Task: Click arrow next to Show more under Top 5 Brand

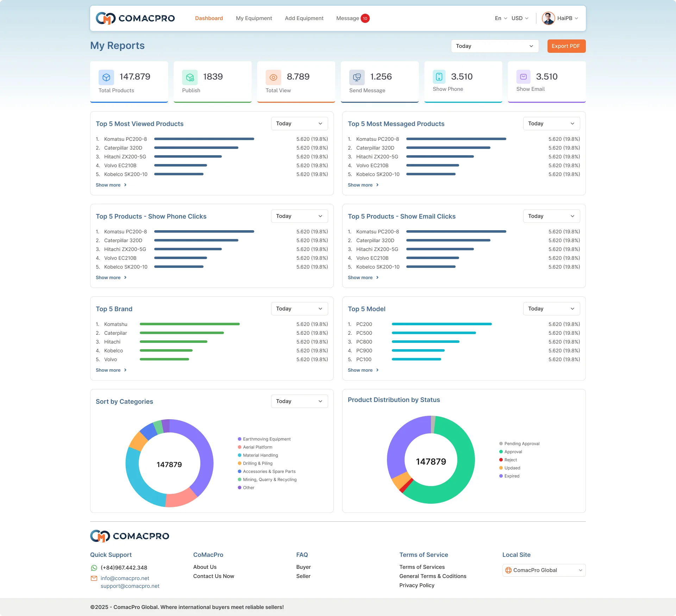Action: (125, 370)
